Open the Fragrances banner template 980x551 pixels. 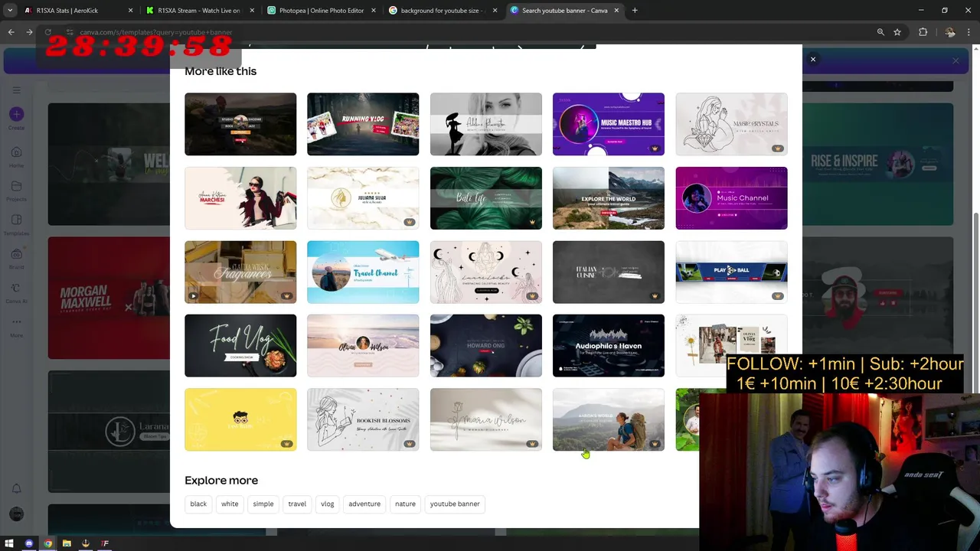(240, 272)
